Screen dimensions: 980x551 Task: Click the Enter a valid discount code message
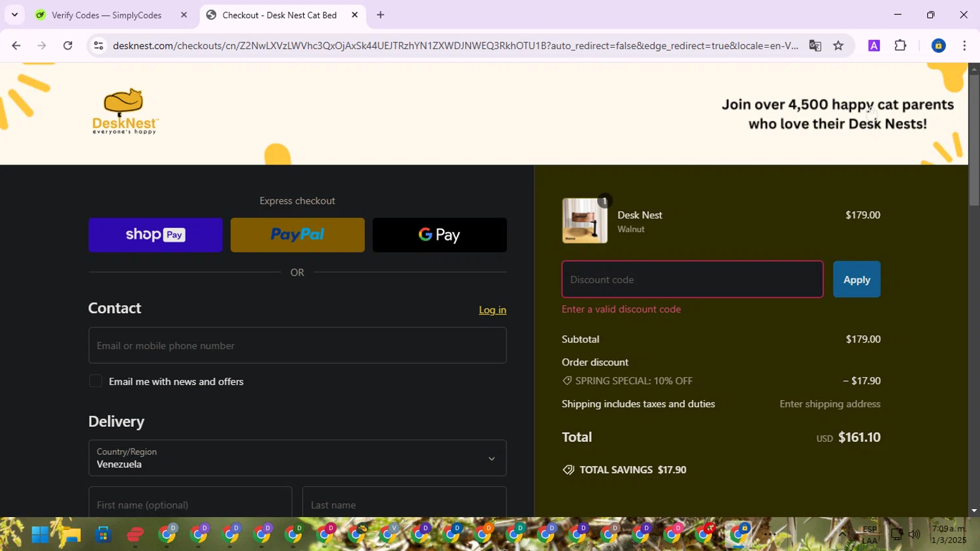coord(621,309)
